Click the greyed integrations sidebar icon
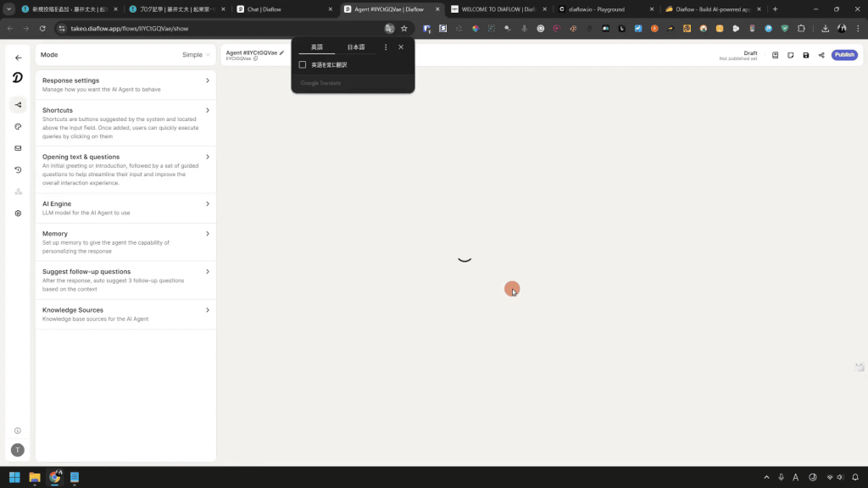868x488 pixels. click(x=19, y=191)
